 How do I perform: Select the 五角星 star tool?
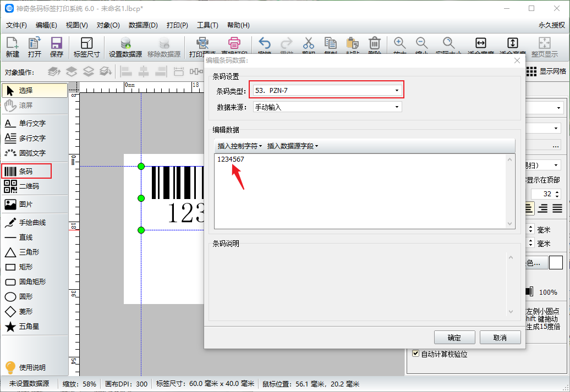point(35,327)
